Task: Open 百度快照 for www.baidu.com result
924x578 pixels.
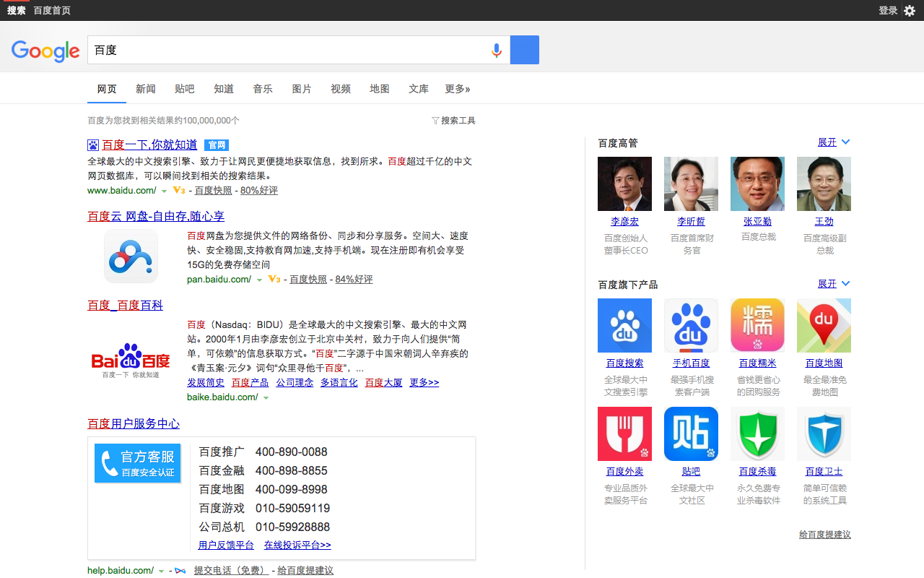Action: (x=214, y=191)
